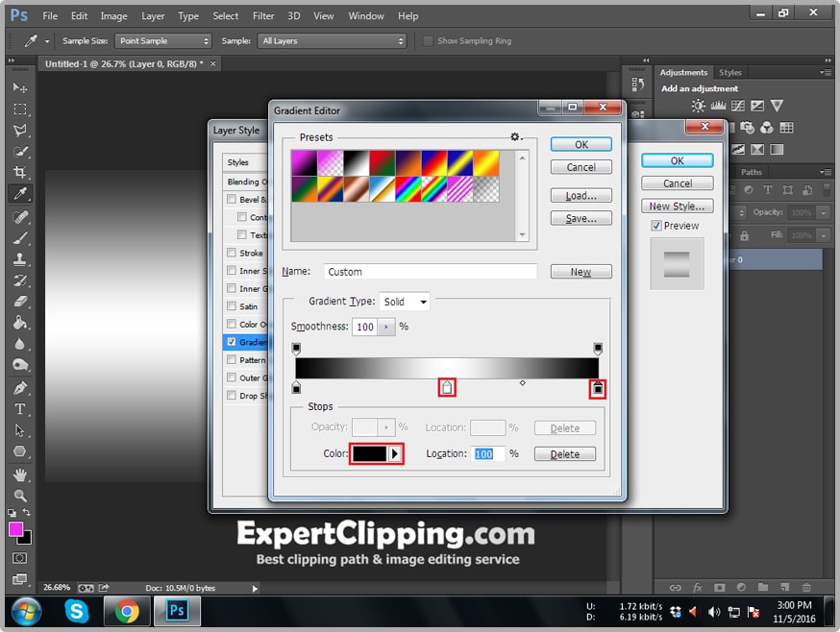
Task: Click the gradient Name text field
Action: click(x=430, y=272)
